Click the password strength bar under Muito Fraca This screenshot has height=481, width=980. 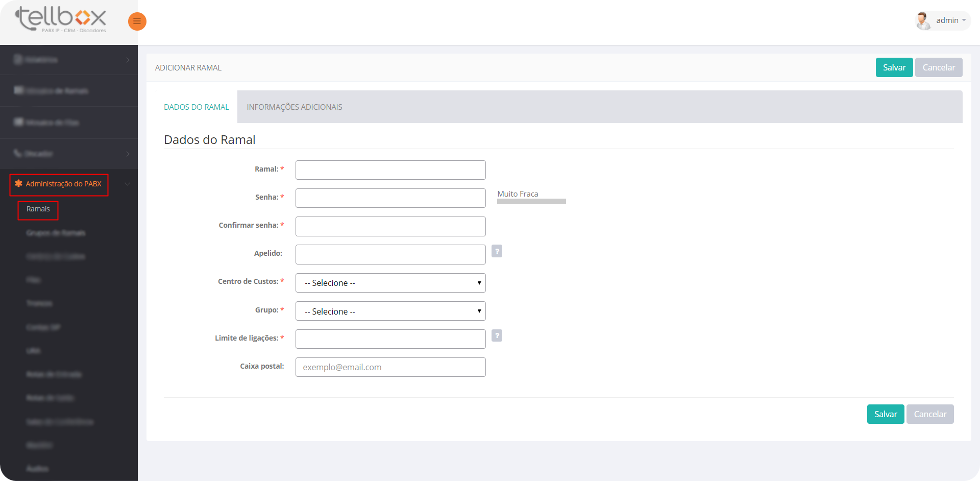[531, 202]
